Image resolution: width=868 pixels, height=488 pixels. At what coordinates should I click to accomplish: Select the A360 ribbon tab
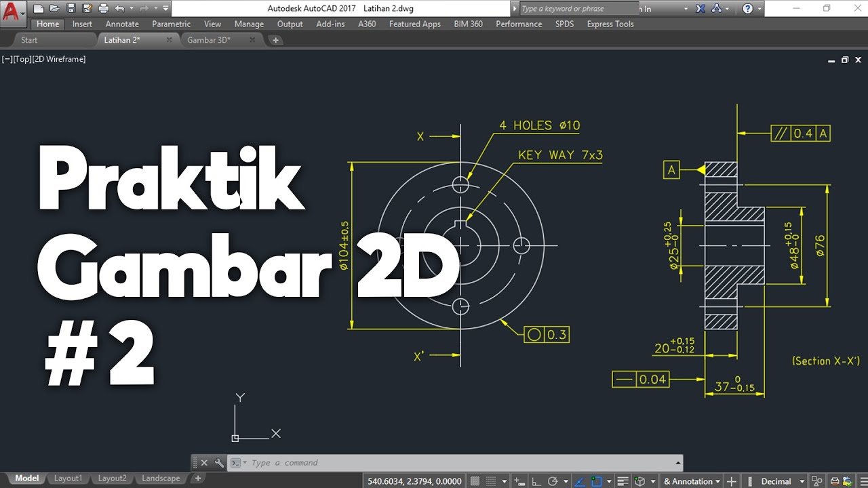click(x=367, y=24)
